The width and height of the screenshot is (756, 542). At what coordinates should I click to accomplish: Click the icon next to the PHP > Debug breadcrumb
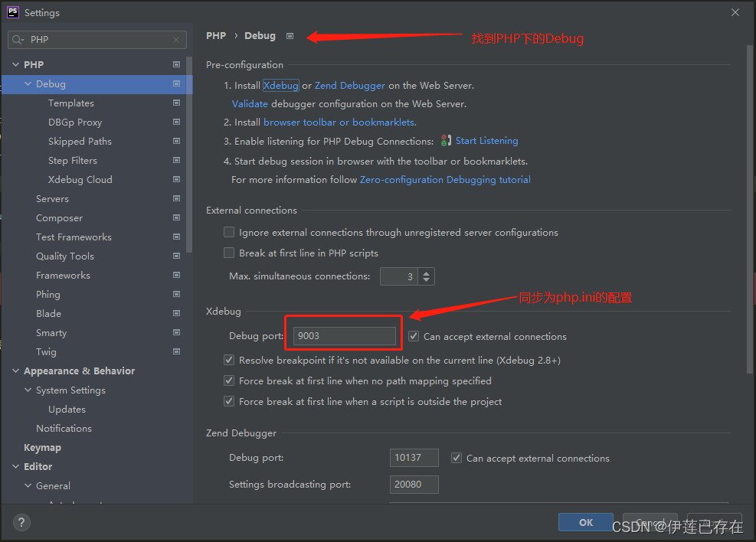click(x=290, y=36)
